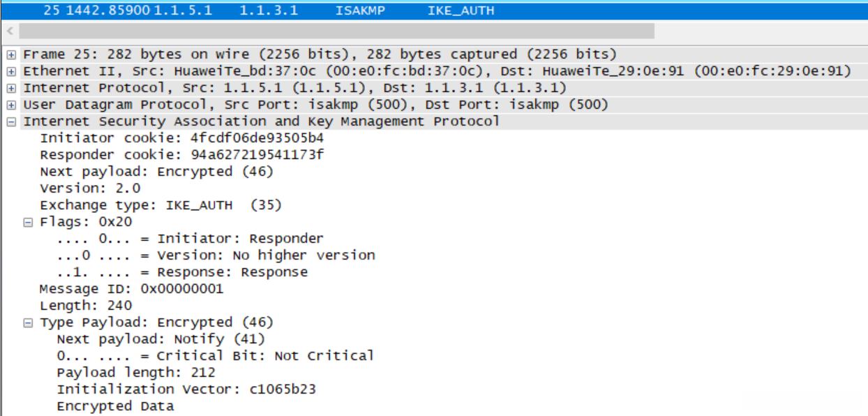This screenshot has width=868, height=416.
Task: Collapse the Internet Security Association section
Action: point(11,121)
